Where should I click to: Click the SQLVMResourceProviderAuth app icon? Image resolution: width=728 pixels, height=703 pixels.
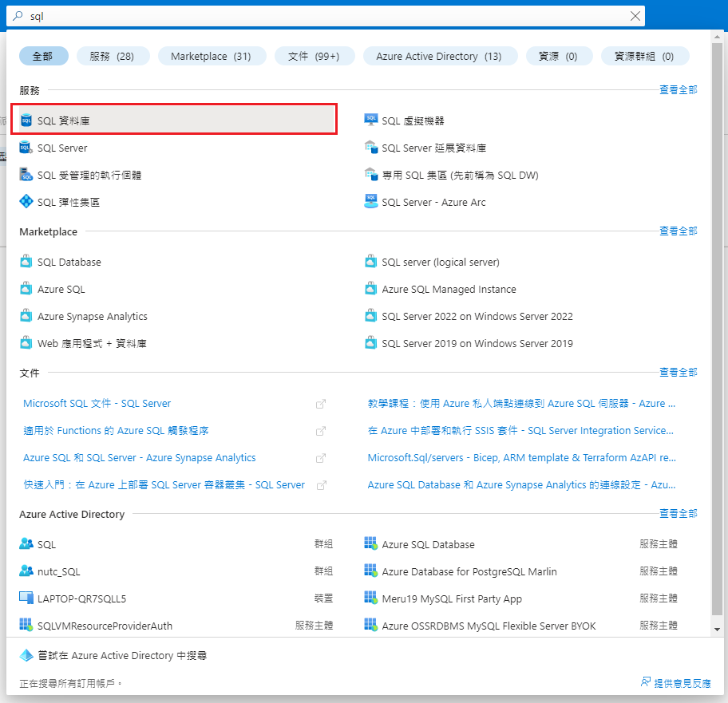pyautogui.click(x=26, y=625)
